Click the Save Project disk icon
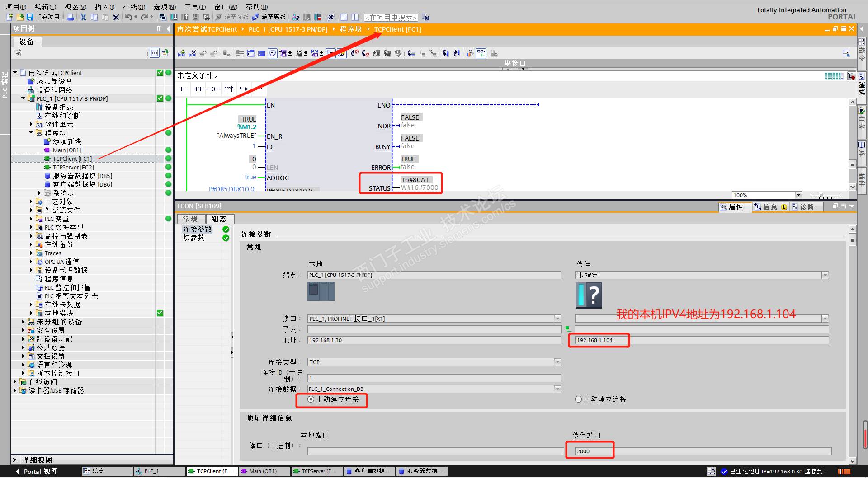This screenshot has width=868, height=478. (x=30, y=17)
